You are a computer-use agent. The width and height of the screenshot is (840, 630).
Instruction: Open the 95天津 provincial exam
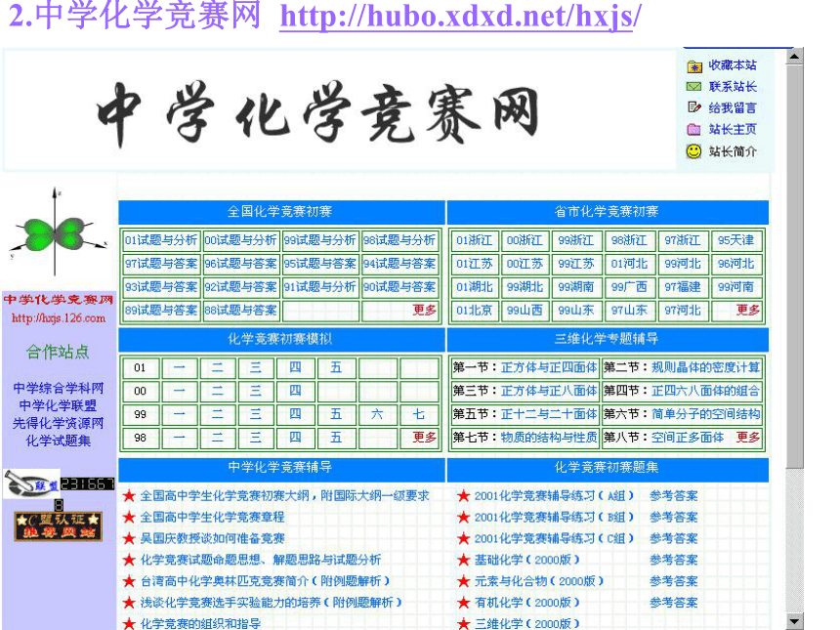click(x=736, y=240)
